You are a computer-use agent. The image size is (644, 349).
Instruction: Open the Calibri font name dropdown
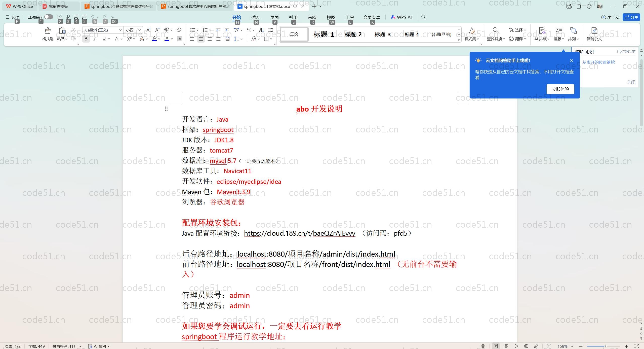(x=120, y=30)
